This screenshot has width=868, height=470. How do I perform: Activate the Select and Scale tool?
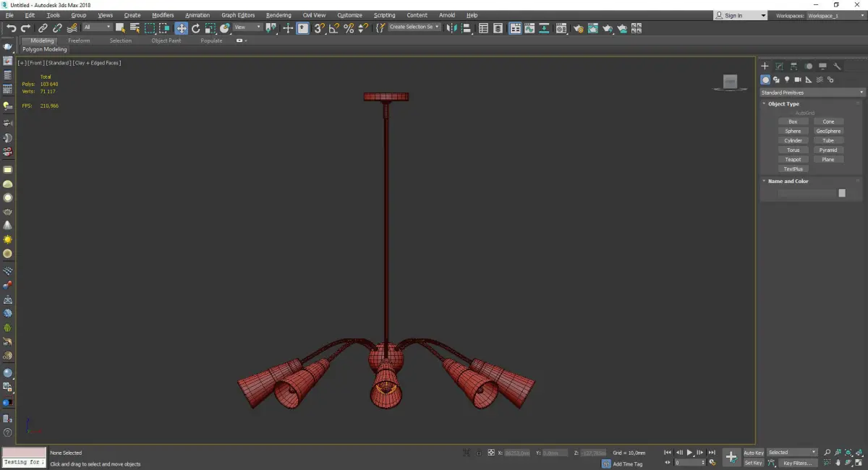[x=210, y=28]
